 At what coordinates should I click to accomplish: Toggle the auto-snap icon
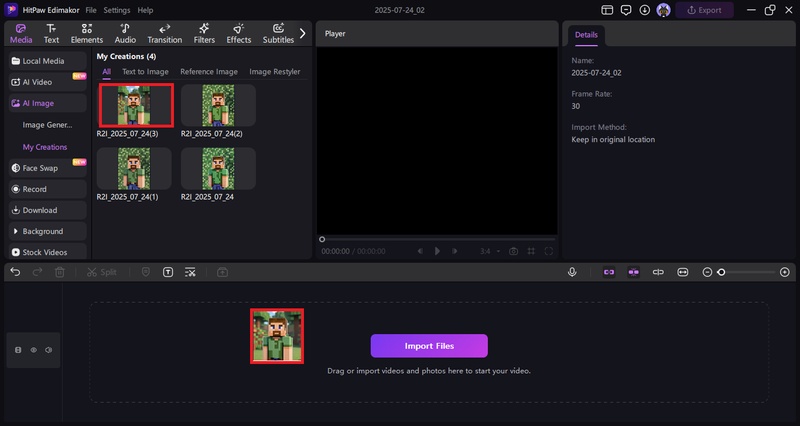tap(633, 272)
